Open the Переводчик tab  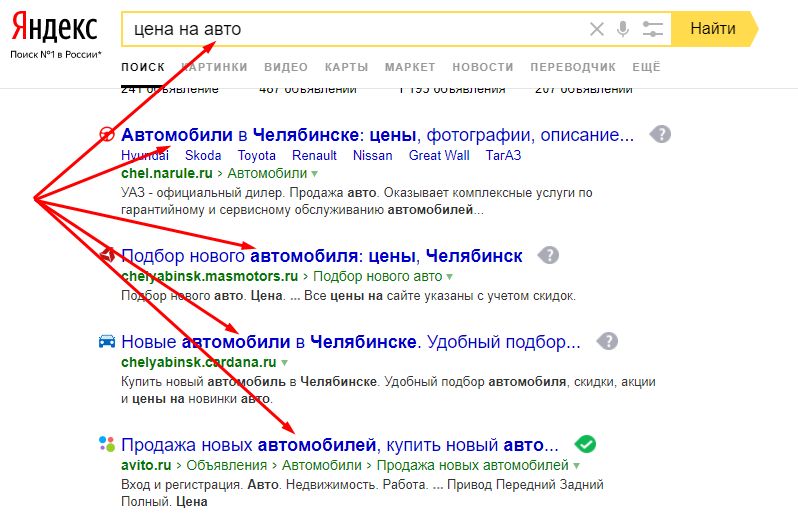(x=573, y=67)
